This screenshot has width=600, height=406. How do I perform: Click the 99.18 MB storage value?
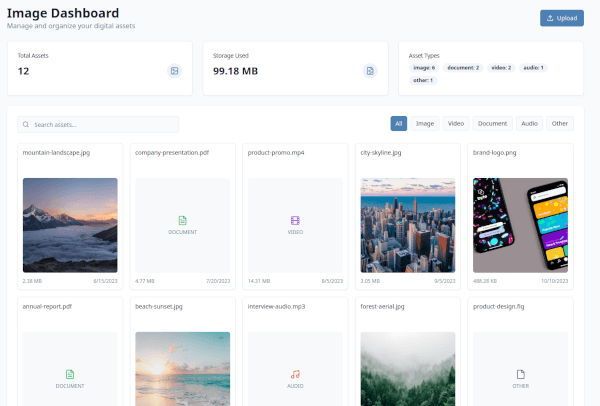(x=235, y=71)
